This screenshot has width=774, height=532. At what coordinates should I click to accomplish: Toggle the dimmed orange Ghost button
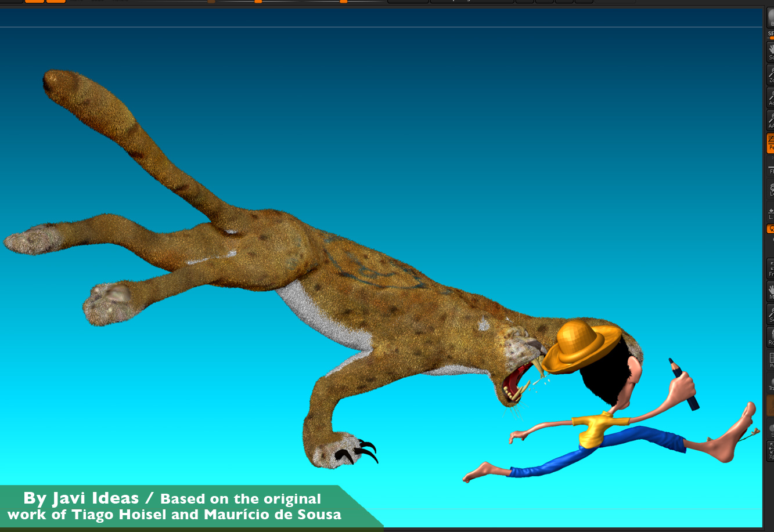(x=771, y=406)
